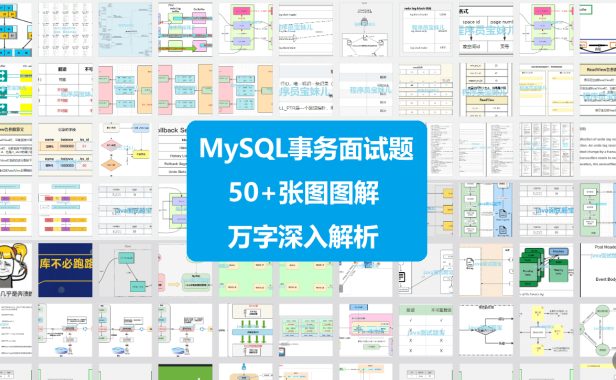Open the dark blue "库不必跑路" thumbnail

[65, 270]
